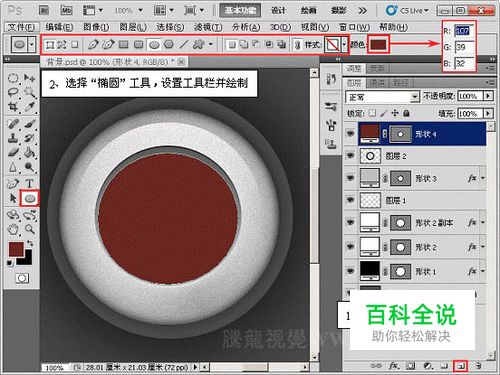Image resolution: width=500 pixels, height=375 pixels.
Task: Open the style (样式) picker dropdown arrow
Action: [344, 44]
